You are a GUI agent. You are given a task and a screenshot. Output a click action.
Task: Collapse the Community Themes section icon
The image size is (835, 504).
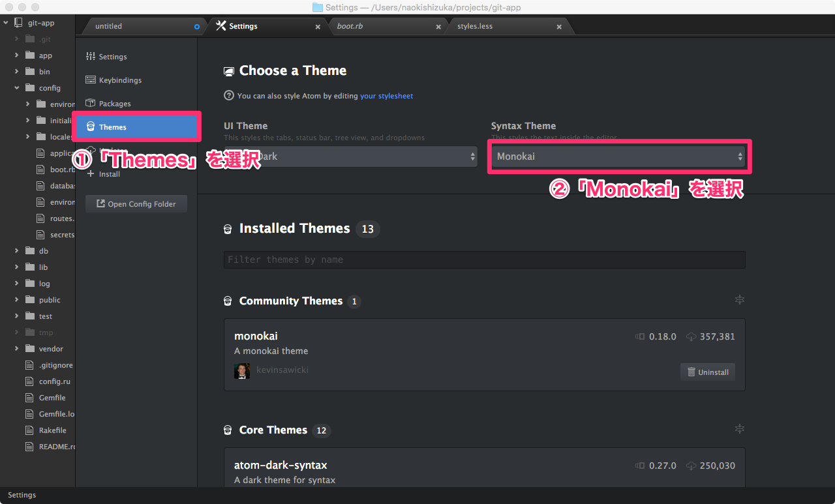point(739,300)
